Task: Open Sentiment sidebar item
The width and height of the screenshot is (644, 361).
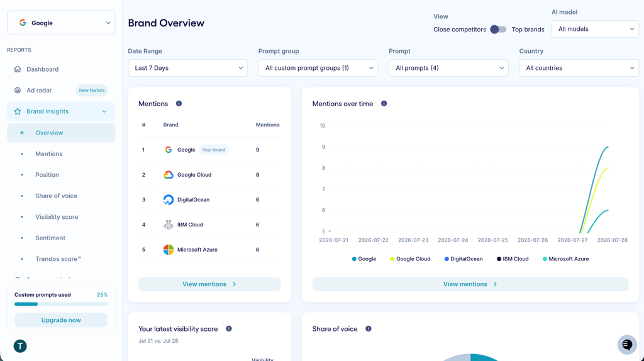Action: click(61, 238)
